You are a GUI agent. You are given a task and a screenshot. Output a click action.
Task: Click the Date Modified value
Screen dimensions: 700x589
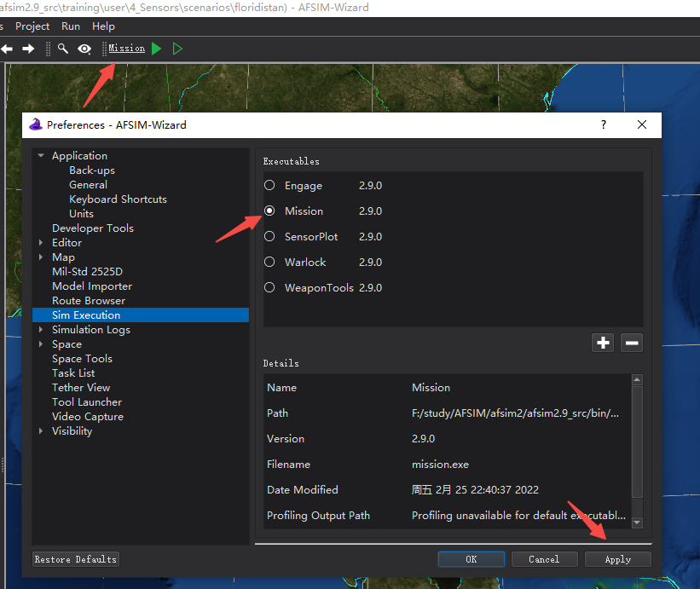[x=475, y=489]
